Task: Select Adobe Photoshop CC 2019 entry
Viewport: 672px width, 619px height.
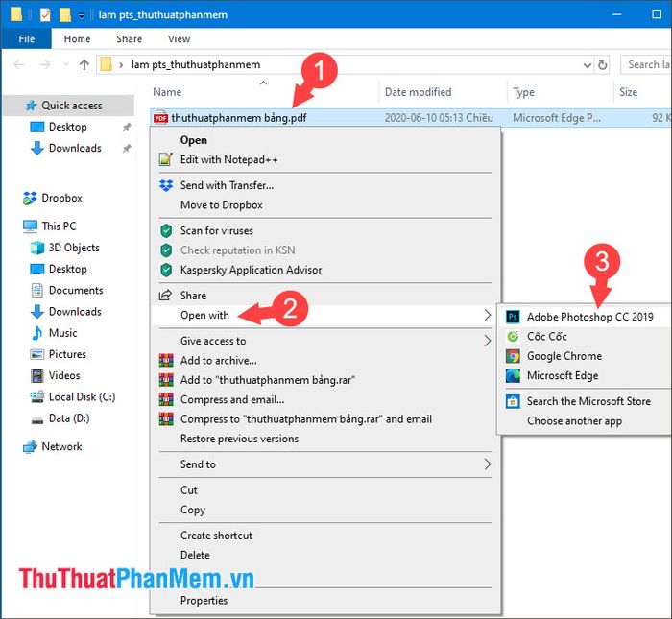Action: tap(584, 317)
